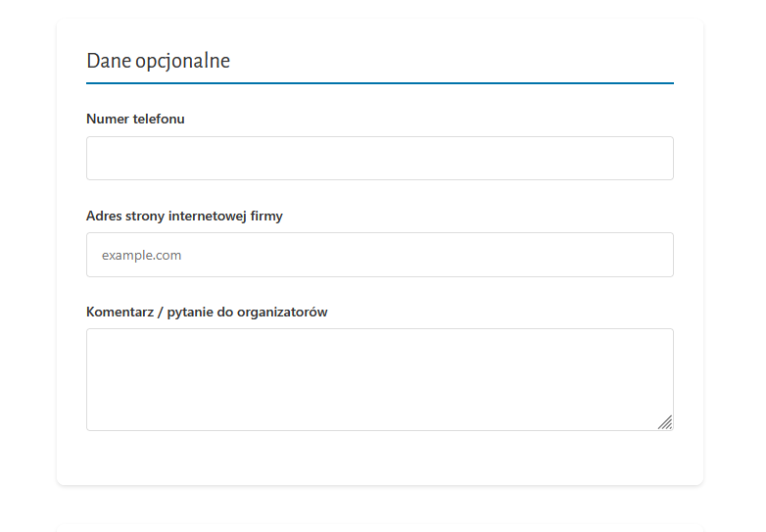Click the word 'firmy' in the label
This screenshot has height=532, width=766.
tap(266, 216)
